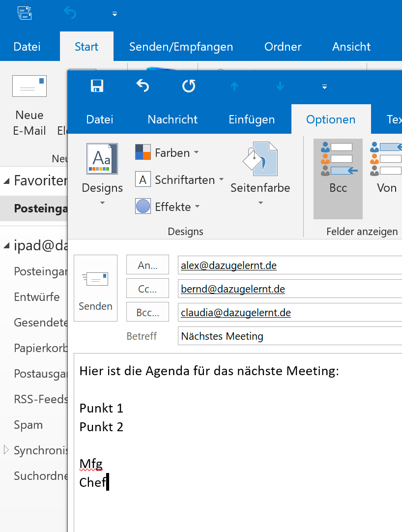Click the save icon in message toolbar
This screenshot has height=532, width=402.
point(97,86)
